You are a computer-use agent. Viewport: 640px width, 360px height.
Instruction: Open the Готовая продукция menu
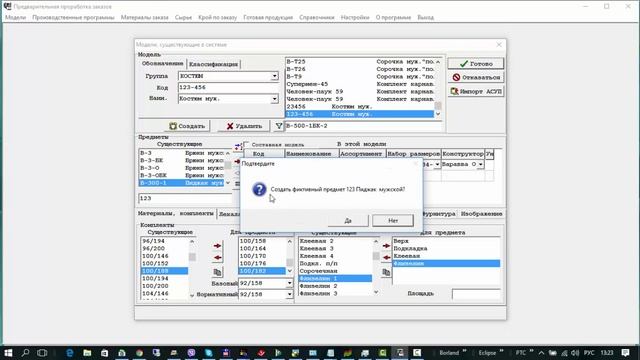(x=268, y=18)
